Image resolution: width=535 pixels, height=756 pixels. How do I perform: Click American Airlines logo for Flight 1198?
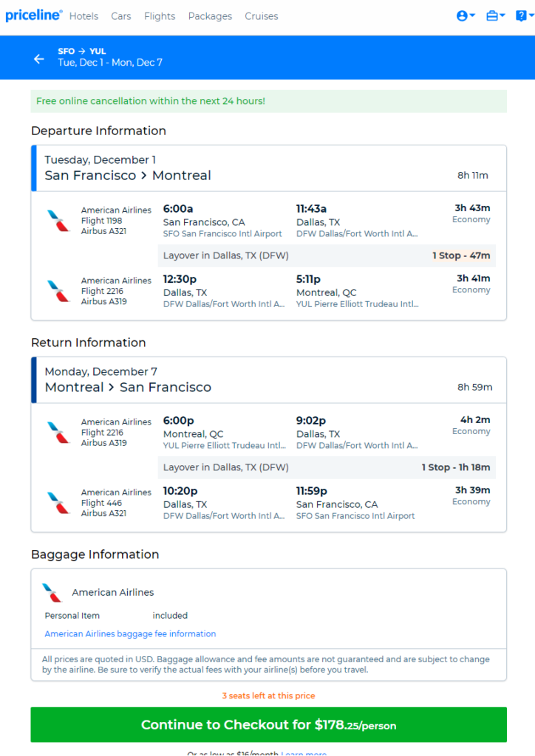[58, 221]
